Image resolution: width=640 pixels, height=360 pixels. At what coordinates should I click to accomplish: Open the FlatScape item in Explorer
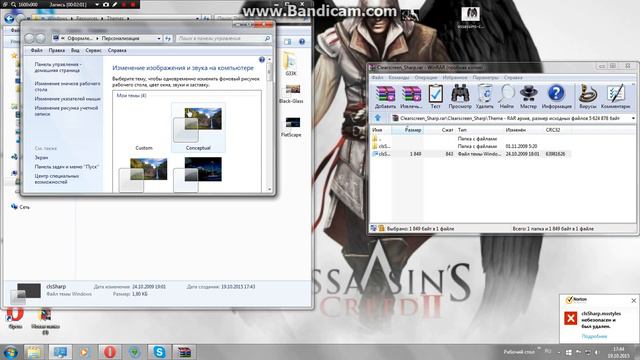click(291, 127)
